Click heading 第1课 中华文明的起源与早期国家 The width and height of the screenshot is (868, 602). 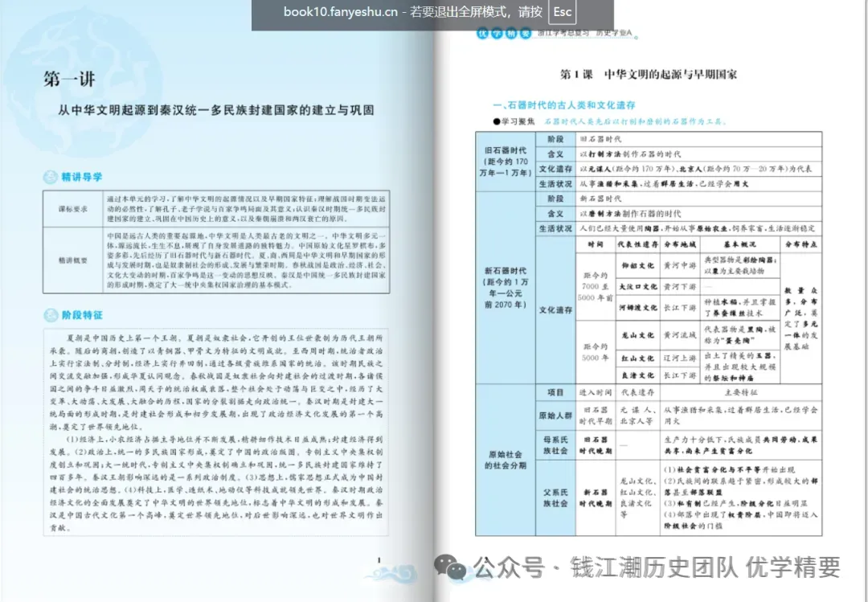pyautogui.click(x=649, y=74)
